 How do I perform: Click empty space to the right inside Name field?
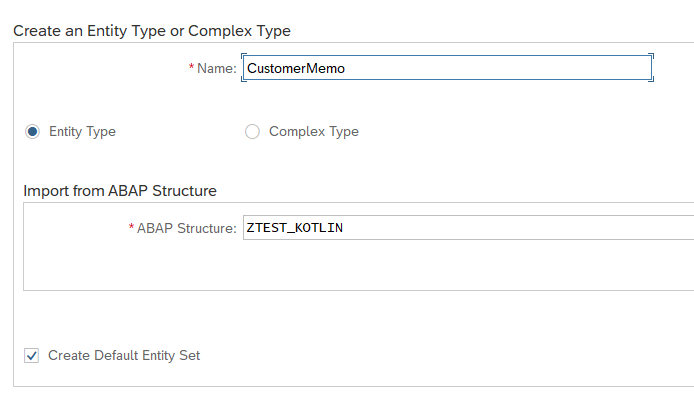(498, 68)
